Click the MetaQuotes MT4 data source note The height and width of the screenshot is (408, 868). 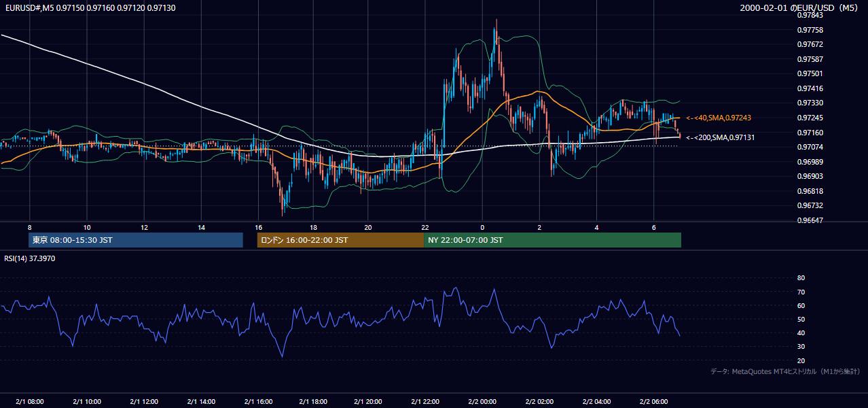click(785, 372)
